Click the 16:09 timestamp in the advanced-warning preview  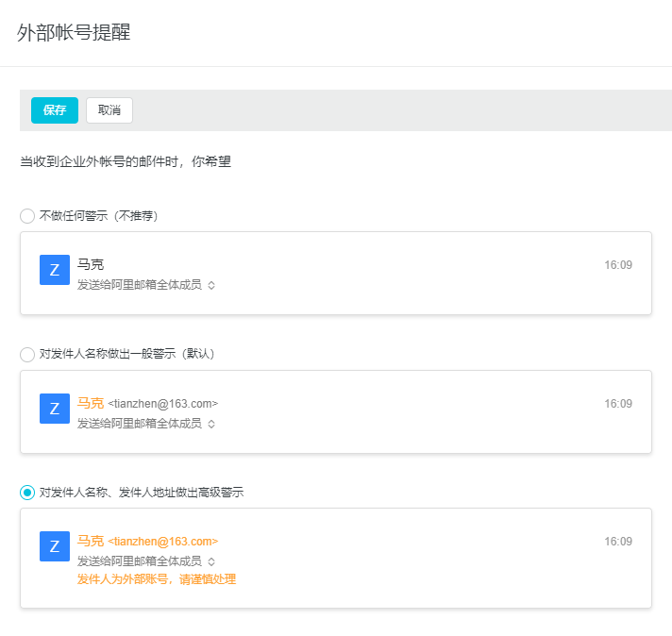pos(618,542)
